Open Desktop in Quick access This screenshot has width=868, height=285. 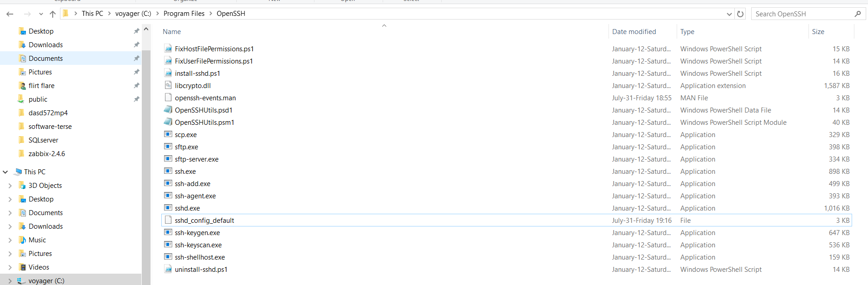41,31
